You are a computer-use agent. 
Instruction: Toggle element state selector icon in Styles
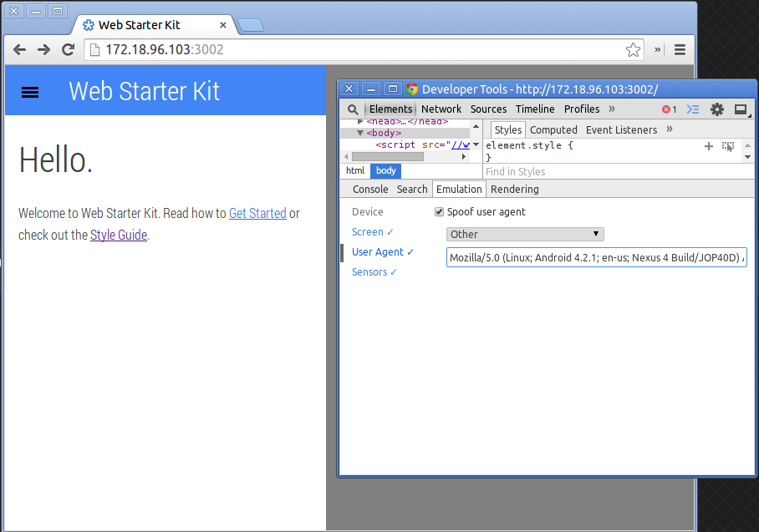tap(728, 146)
